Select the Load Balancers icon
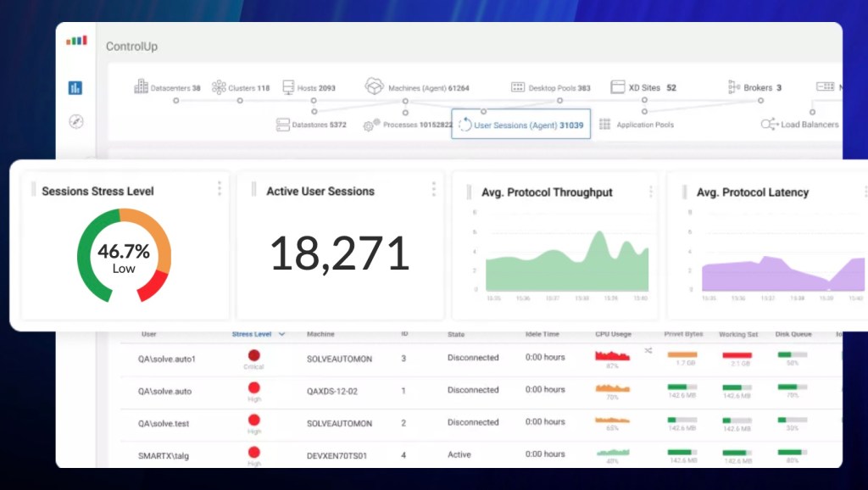The width and height of the screenshot is (868, 490). (770, 125)
